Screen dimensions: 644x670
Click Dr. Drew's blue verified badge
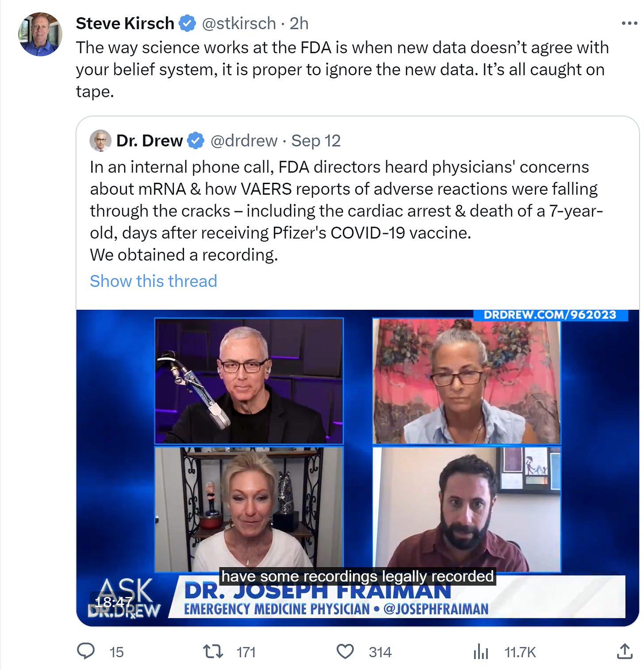[x=195, y=141]
